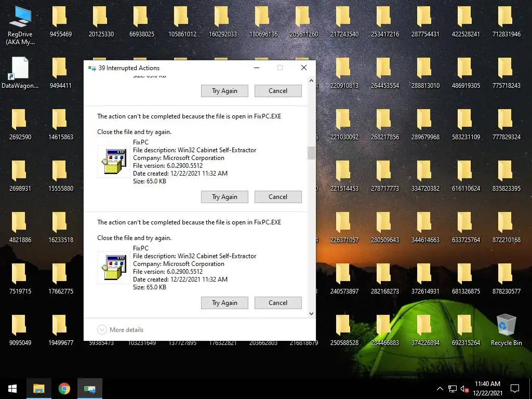Open File Explorer from the taskbar
The image size is (532, 399).
[x=38, y=389]
